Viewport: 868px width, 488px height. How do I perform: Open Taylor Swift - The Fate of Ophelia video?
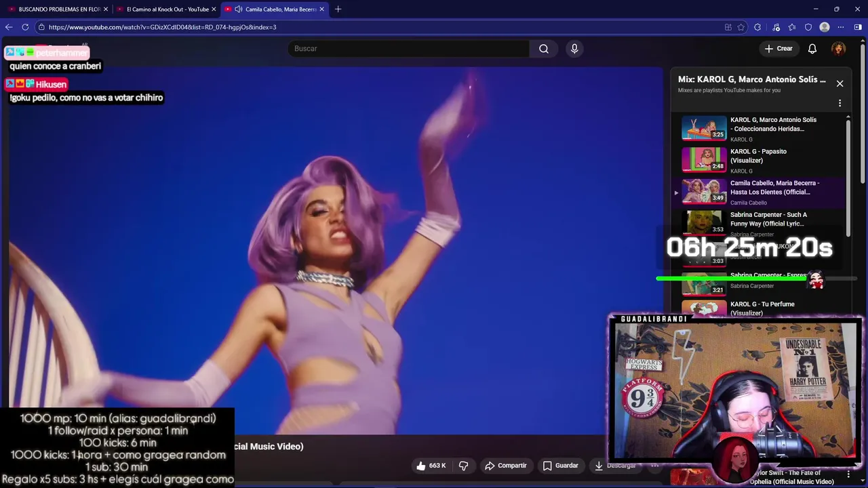point(791,477)
